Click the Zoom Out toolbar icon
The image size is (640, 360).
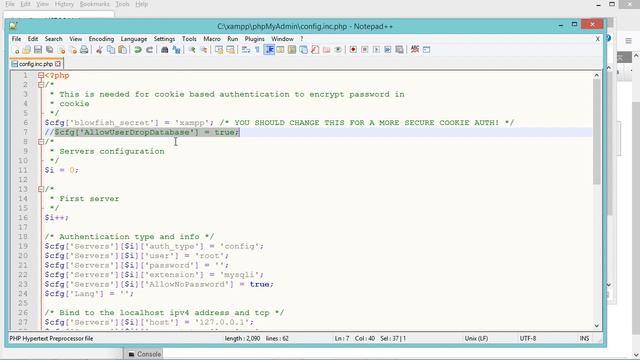coord(203,50)
